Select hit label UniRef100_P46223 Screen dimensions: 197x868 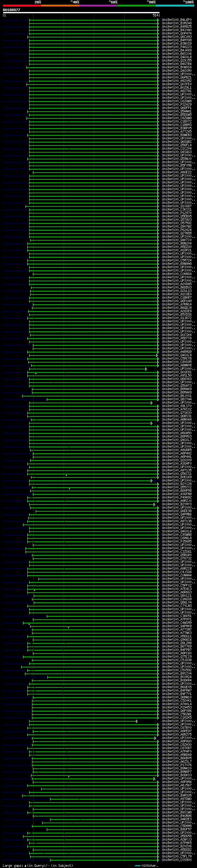point(176,47)
